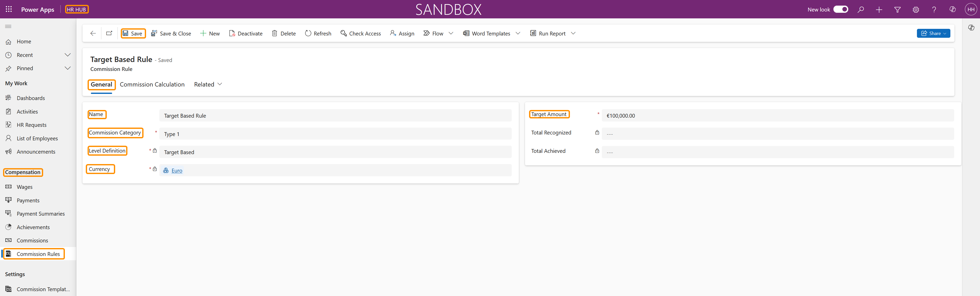Viewport: 980px width, 296px height.
Task: Open the Word Templates dropdown
Action: point(518,33)
